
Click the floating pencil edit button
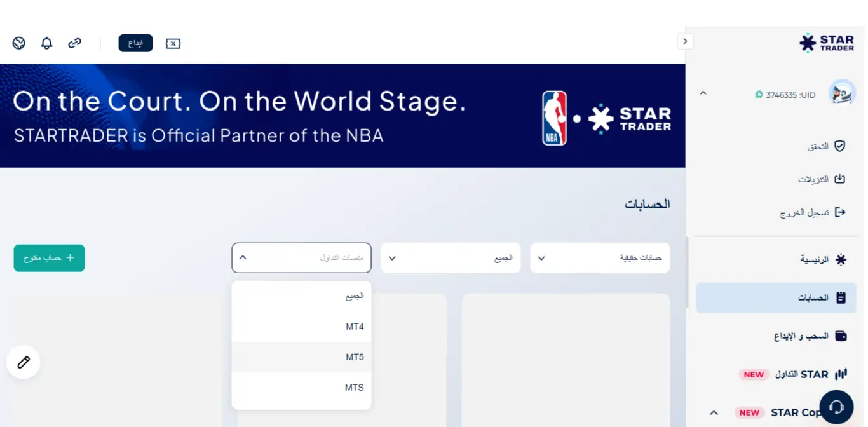point(24,362)
